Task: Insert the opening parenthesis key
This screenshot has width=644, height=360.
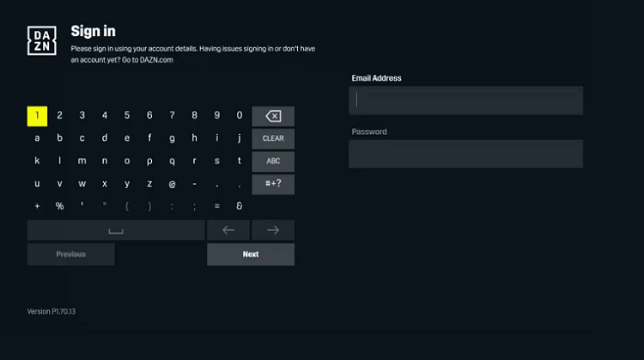Action: [127, 206]
